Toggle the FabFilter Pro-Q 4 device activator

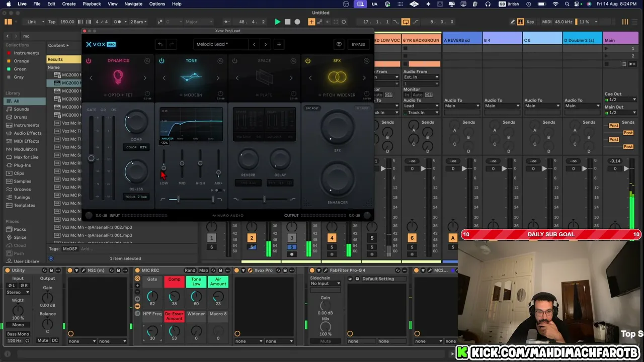pos(312,270)
